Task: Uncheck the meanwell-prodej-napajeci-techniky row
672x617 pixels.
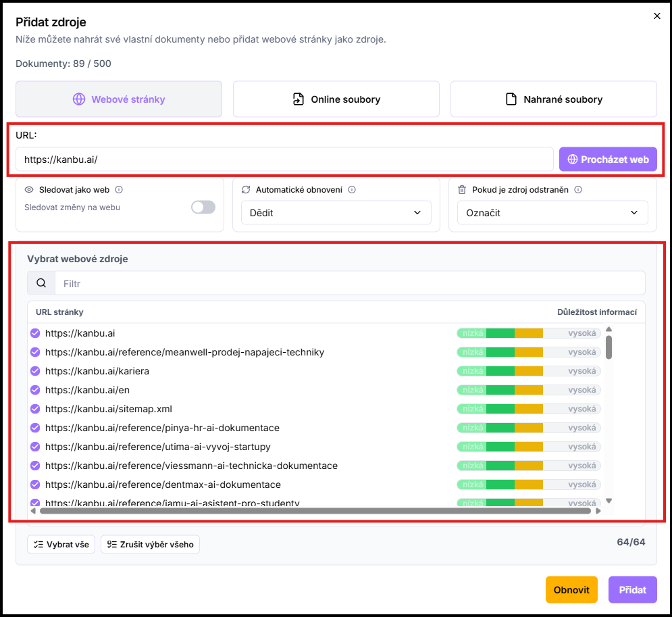Action: click(35, 352)
